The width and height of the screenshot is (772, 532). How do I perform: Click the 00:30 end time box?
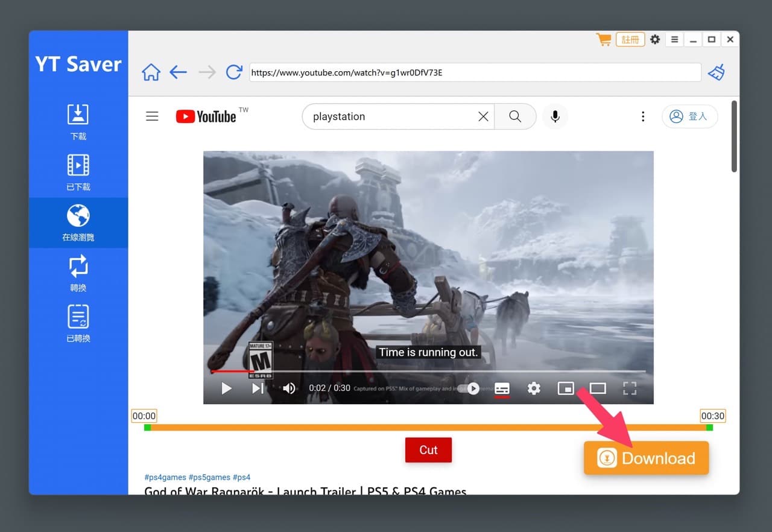tap(713, 416)
